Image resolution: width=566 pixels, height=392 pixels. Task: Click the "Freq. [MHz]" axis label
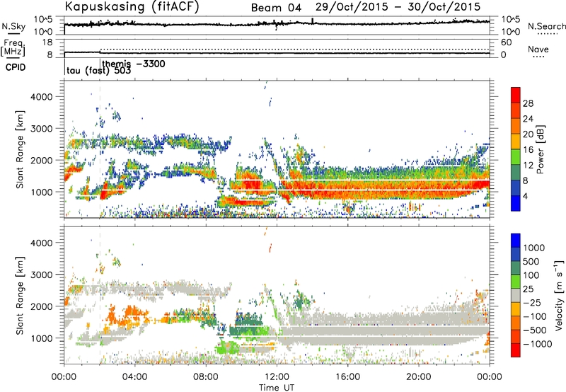click(13, 47)
